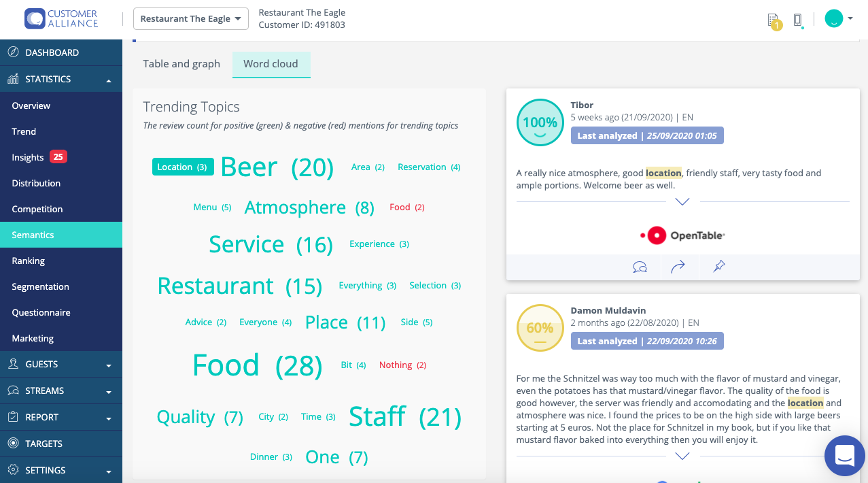The image size is (868, 483).
Task: Click the Staff (21) topic
Action: (405, 416)
